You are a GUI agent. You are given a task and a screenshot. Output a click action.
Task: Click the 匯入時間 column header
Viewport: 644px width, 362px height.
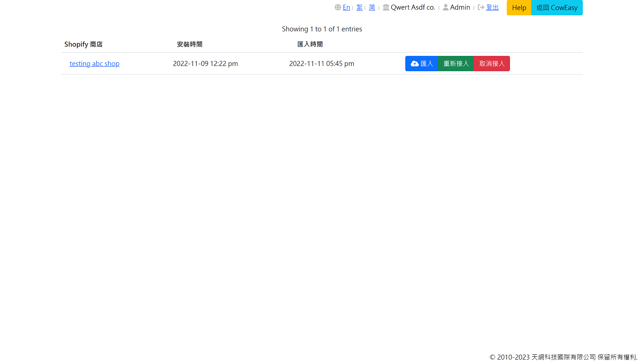point(310,44)
